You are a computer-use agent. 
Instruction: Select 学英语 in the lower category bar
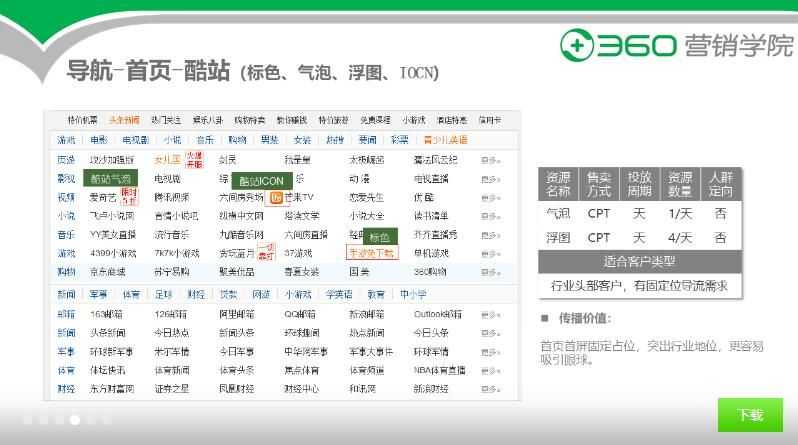click(x=339, y=294)
